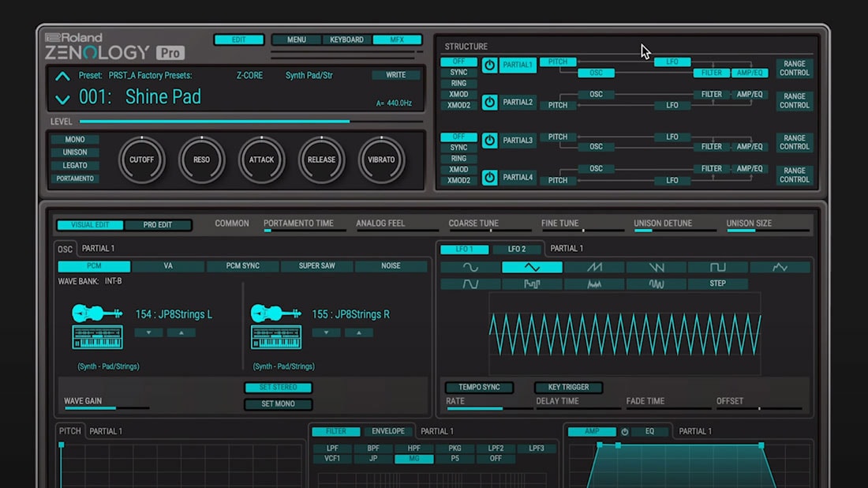Click the SET MONO button
The width and height of the screenshot is (868, 488).
(x=278, y=404)
